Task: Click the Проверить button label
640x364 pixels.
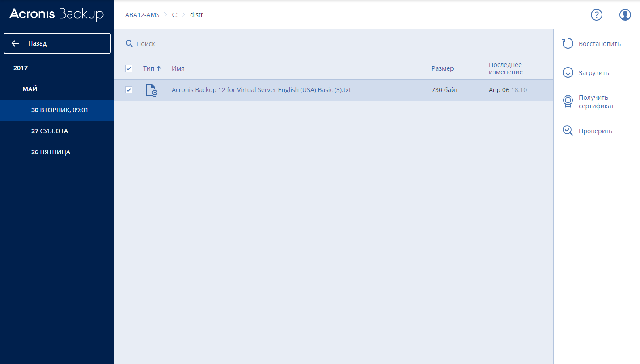Action: click(595, 131)
